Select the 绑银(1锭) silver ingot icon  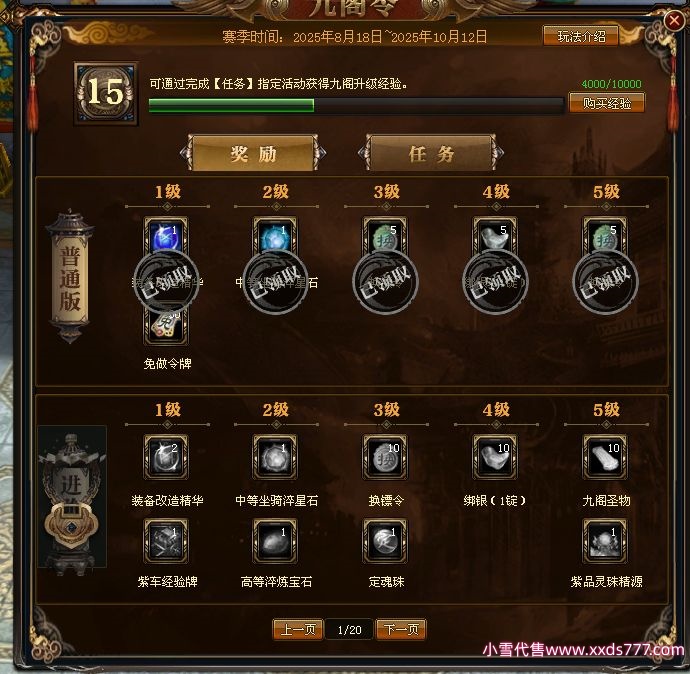point(495,457)
